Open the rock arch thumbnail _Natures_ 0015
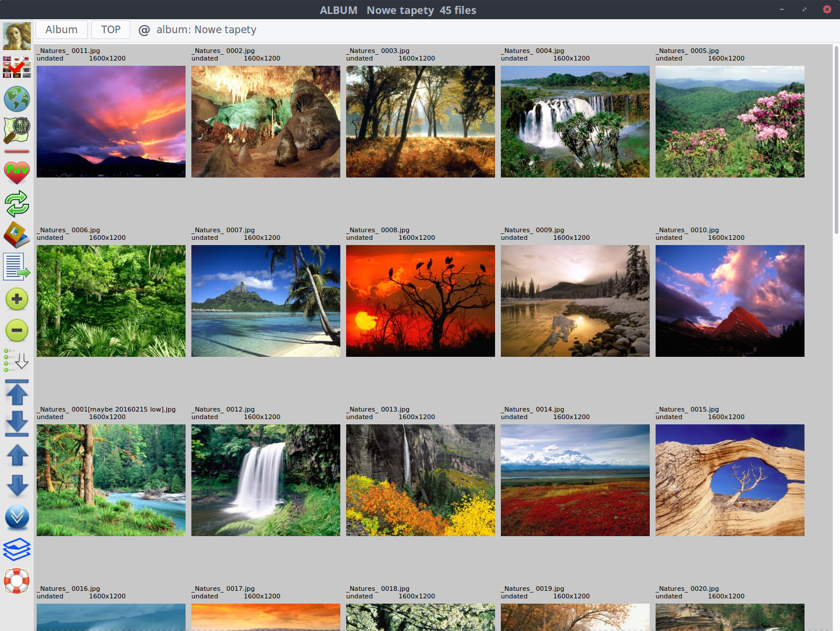Screen dimensions: 840x631 pos(730,480)
